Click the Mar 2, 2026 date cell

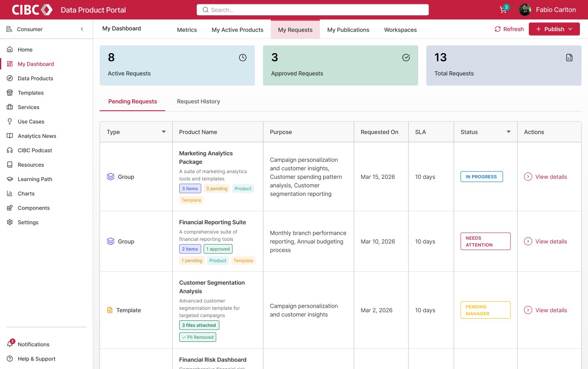coord(376,310)
